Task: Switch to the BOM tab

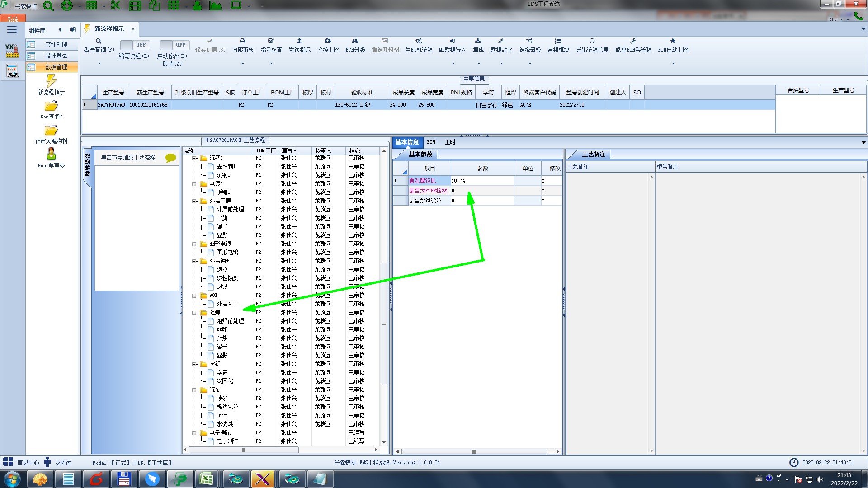Action: (431, 142)
